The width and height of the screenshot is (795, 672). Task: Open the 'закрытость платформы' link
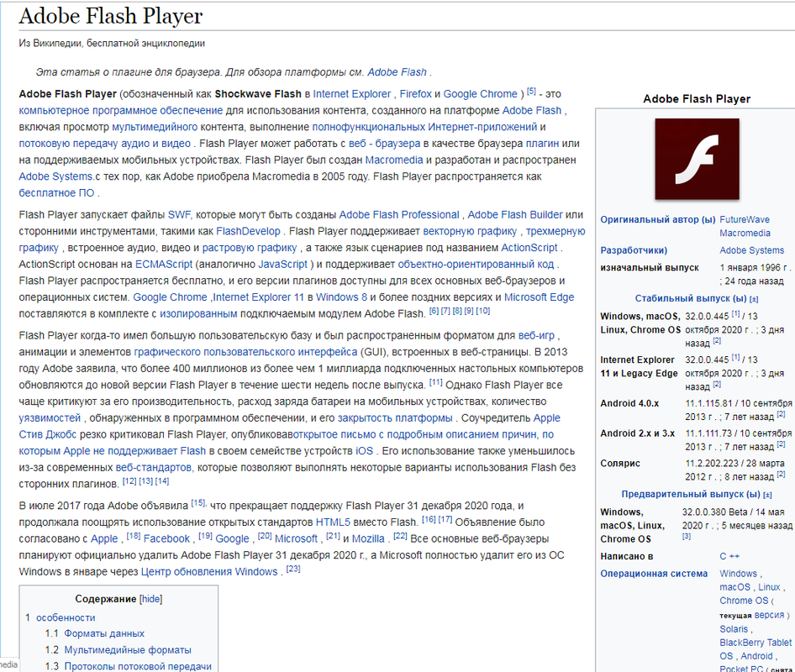click(x=395, y=418)
